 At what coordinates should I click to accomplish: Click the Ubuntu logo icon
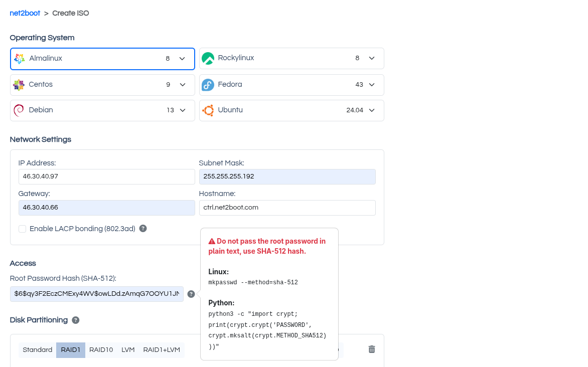pyautogui.click(x=208, y=110)
